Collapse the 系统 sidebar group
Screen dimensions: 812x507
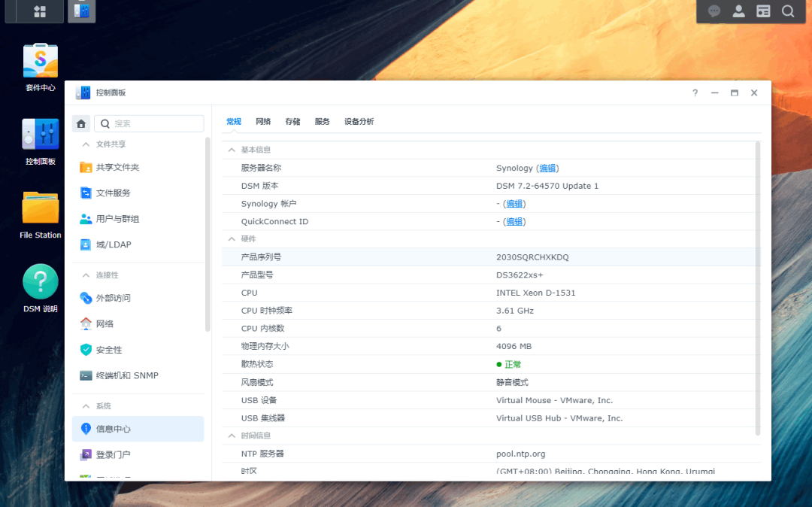[86, 406]
